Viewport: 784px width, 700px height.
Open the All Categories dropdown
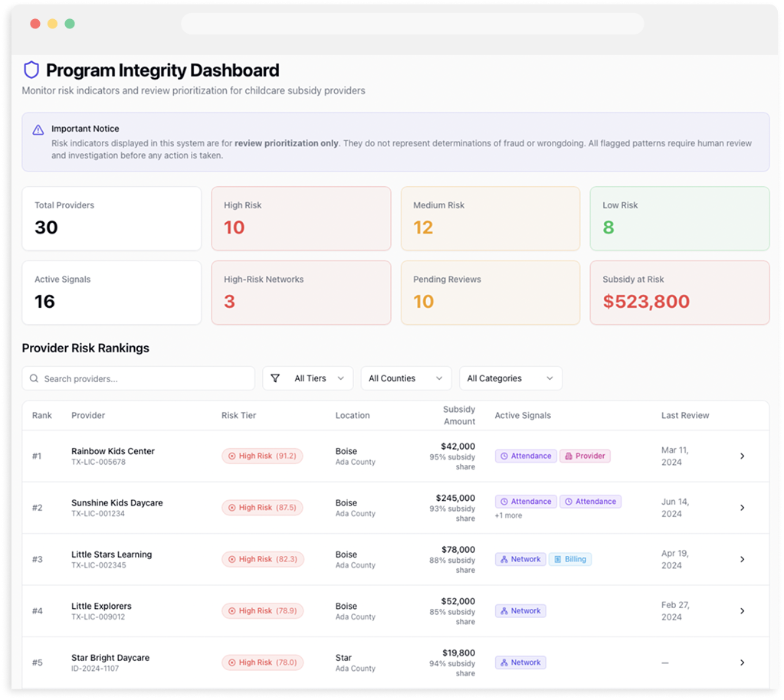[510, 378]
